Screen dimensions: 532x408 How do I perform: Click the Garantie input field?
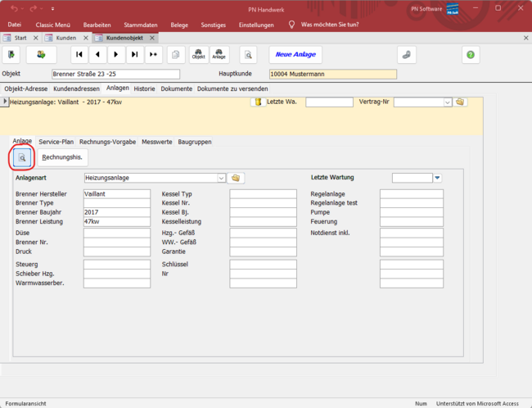pos(263,252)
